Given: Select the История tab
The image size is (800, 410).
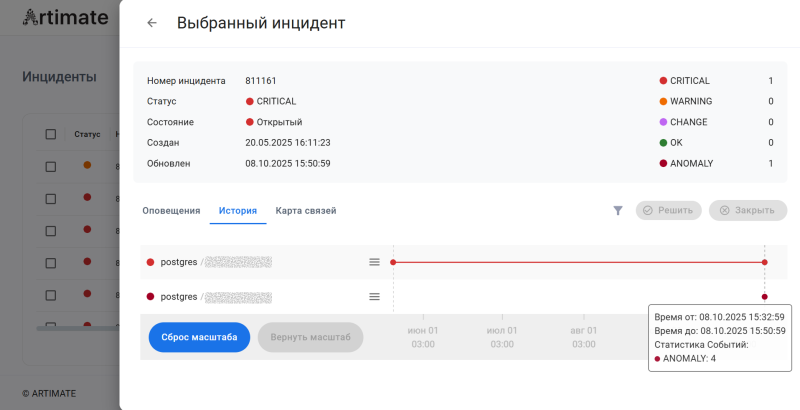Looking at the screenshot, I should 238,211.
